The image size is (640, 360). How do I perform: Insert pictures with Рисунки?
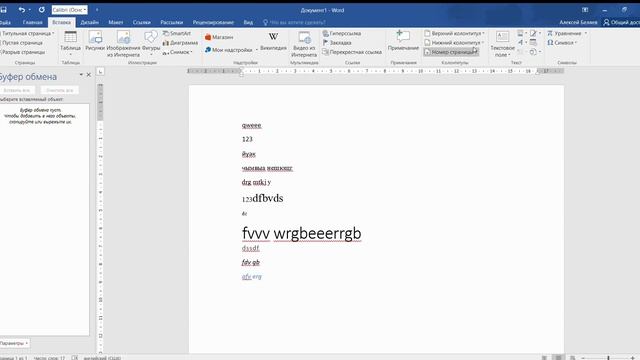[95, 41]
